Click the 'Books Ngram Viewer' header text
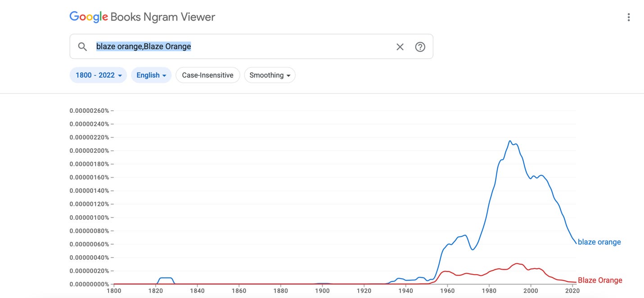Image resolution: width=644 pixels, height=298 pixels. 162,17
